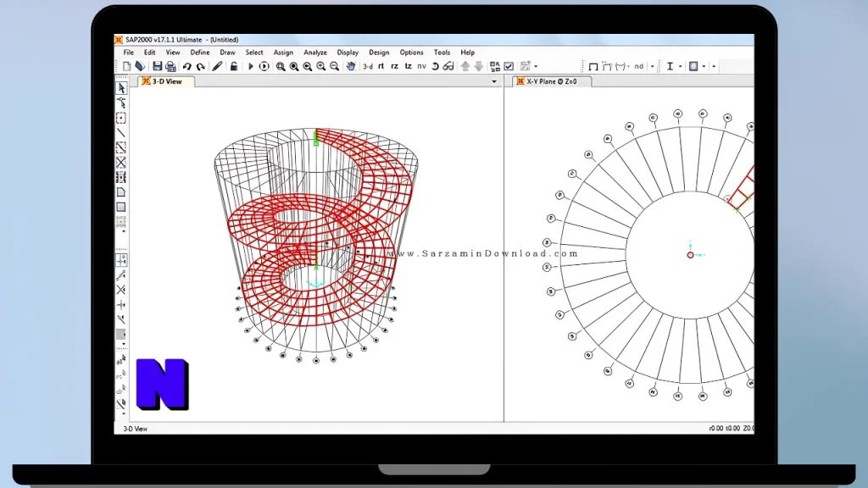Zoom in one step
868x488 pixels.
tap(321, 66)
